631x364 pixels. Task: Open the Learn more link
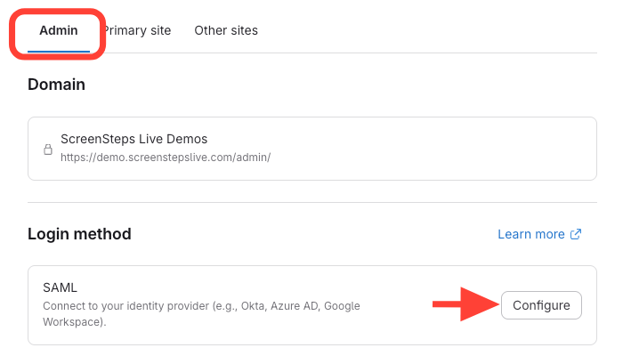tap(530, 234)
